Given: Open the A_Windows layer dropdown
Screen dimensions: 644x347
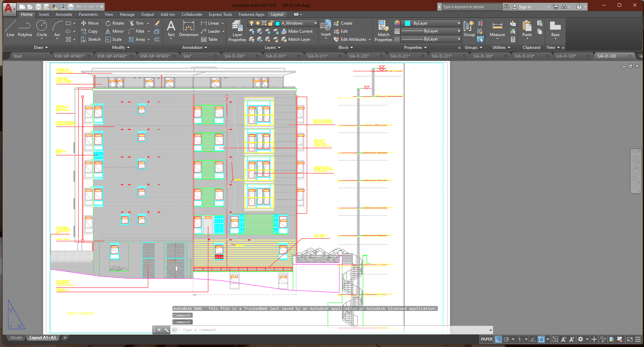Looking at the screenshot, I should [315, 23].
